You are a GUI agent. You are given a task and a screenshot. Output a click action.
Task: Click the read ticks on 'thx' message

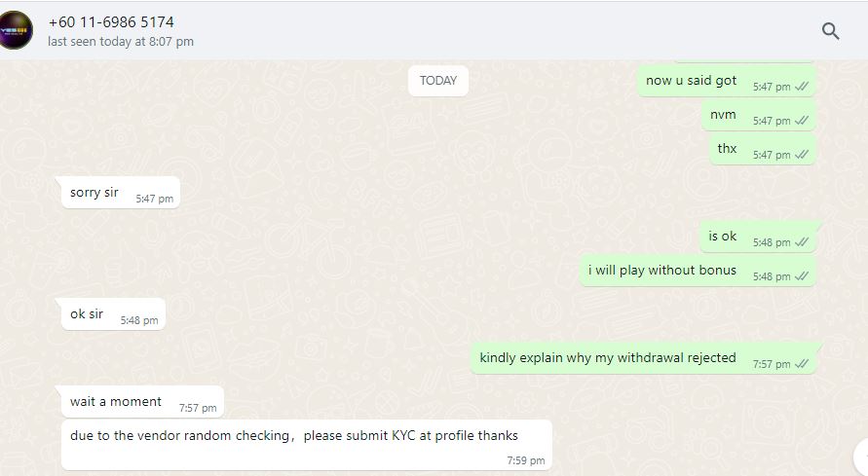(x=802, y=155)
